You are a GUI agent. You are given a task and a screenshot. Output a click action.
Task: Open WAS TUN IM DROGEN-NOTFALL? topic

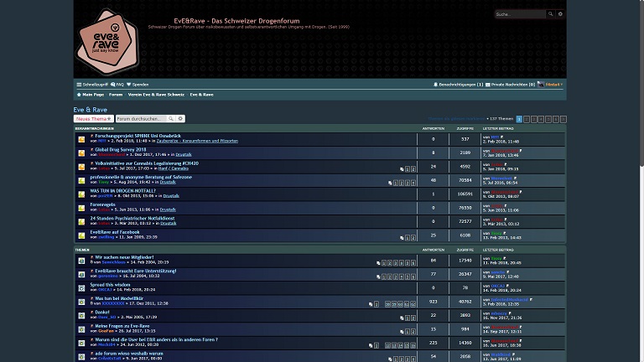coord(122,191)
